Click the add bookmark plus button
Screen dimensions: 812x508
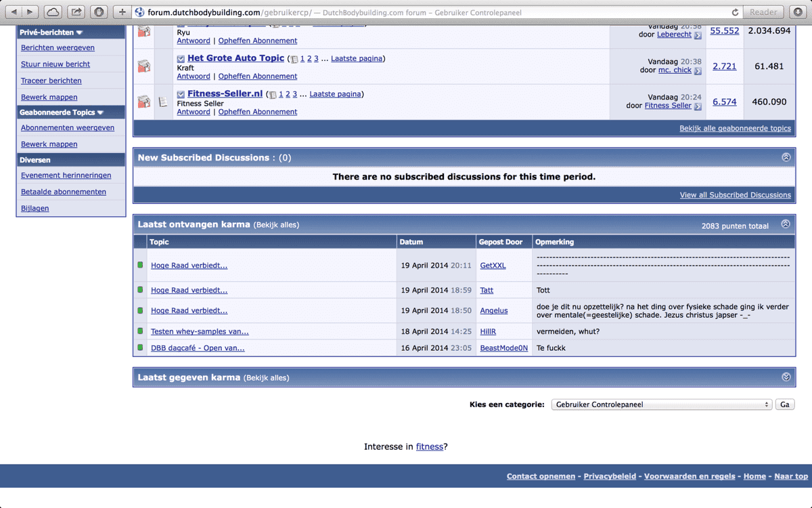(122, 12)
